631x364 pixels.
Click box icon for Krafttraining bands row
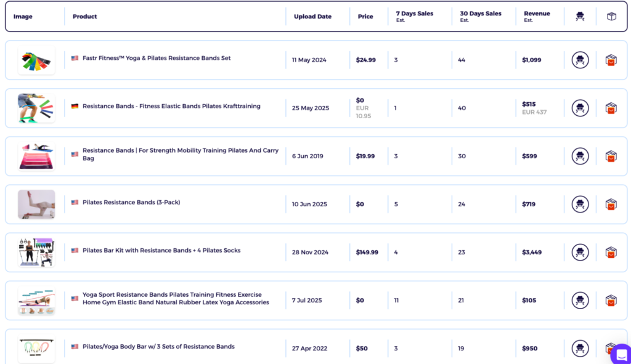[x=611, y=108]
